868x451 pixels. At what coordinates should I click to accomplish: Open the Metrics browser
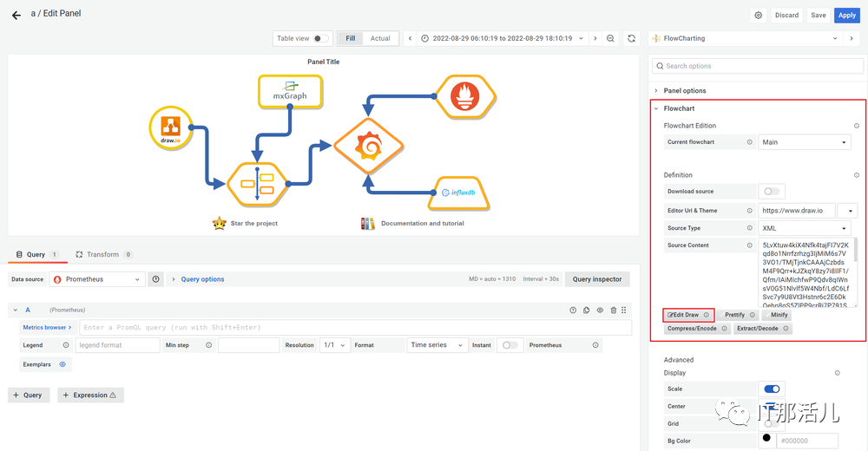click(48, 328)
